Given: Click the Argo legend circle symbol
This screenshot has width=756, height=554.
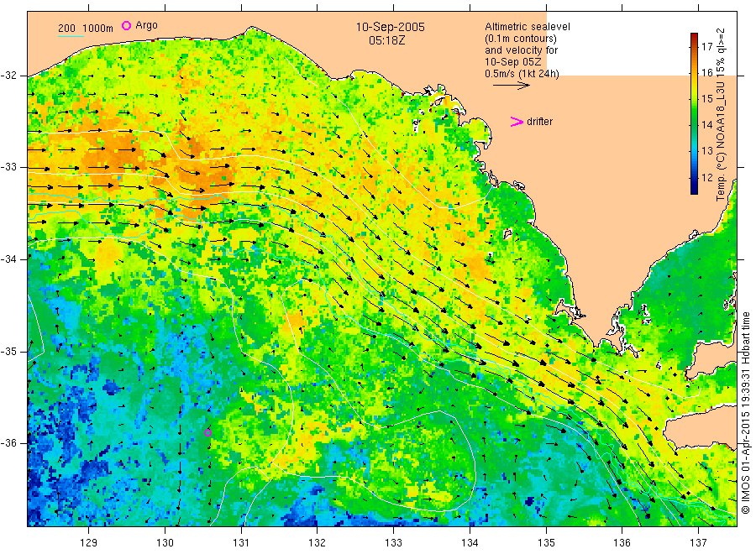Looking at the screenshot, I should (x=126, y=25).
